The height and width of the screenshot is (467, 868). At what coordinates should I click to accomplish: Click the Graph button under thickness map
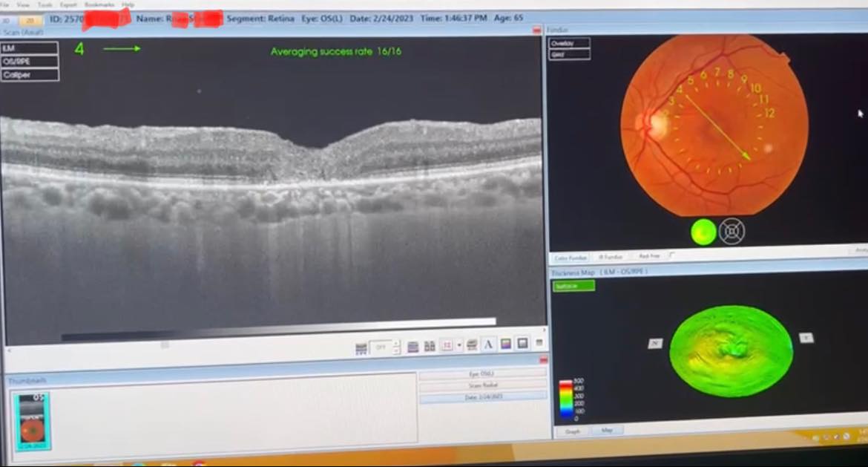click(573, 431)
